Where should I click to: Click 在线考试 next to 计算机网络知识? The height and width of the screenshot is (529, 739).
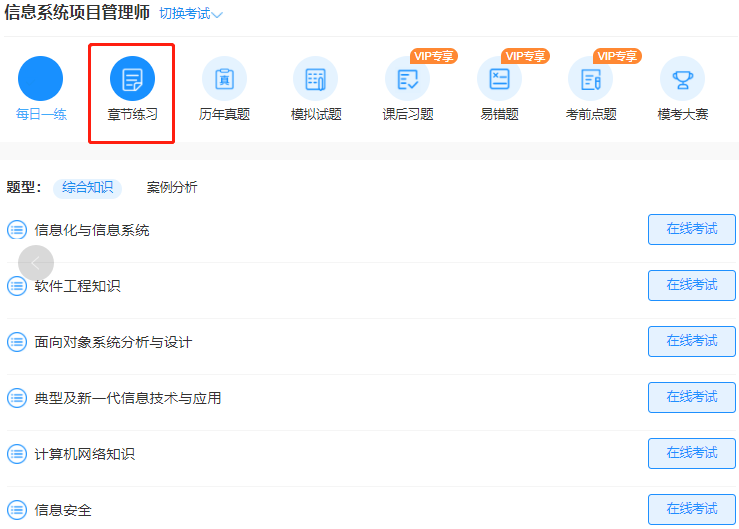692,453
